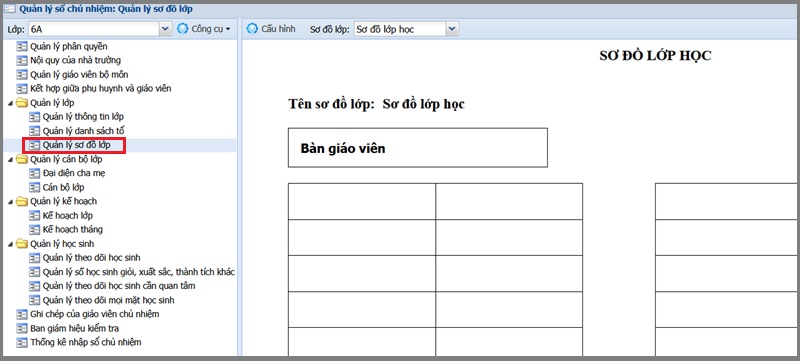Viewport: 800px width, 361px height.
Task: Click icon beside Quản lý thông tin lớp
Action: point(35,117)
